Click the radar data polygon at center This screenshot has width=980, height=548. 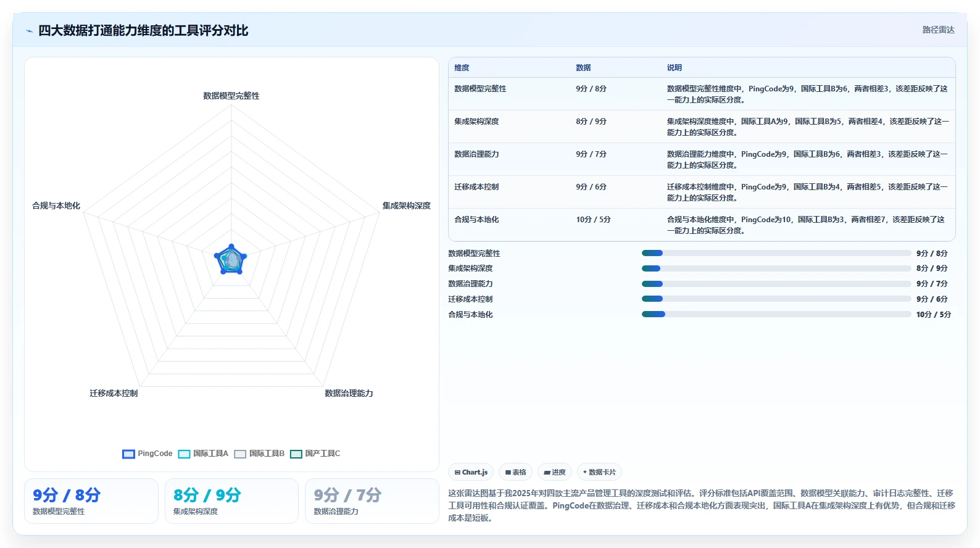[x=231, y=260]
